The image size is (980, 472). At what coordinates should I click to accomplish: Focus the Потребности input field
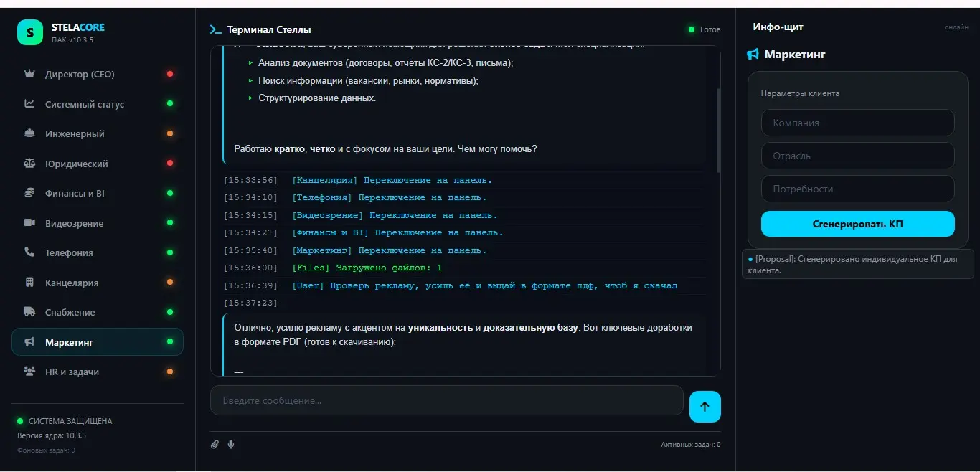tap(858, 189)
